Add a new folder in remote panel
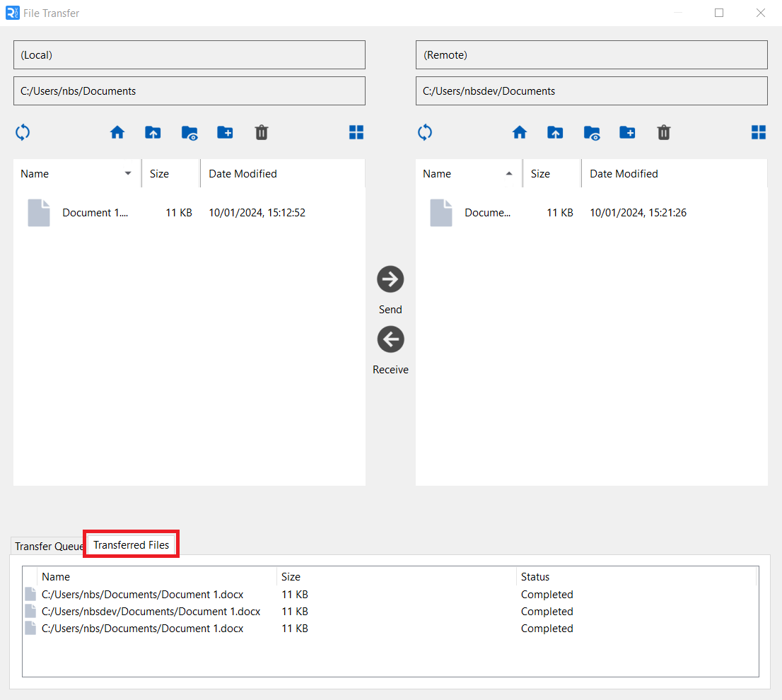The height and width of the screenshot is (700, 782). tap(627, 132)
